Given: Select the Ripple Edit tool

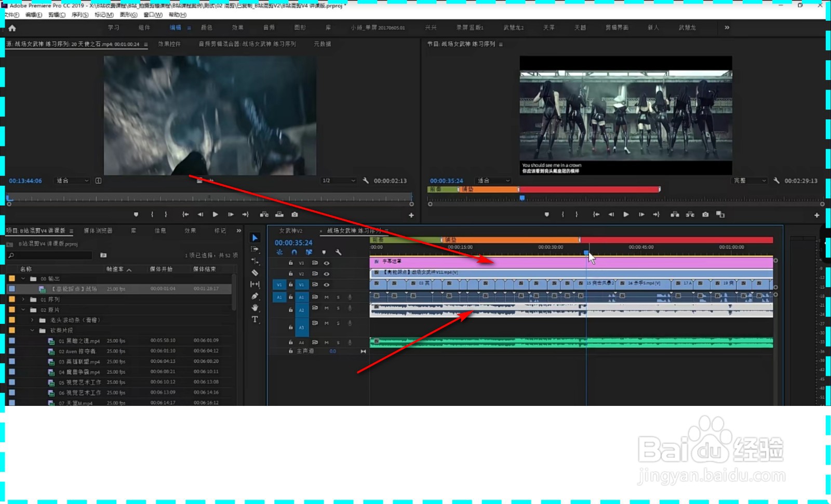Looking at the screenshot, I should (254, 261).
